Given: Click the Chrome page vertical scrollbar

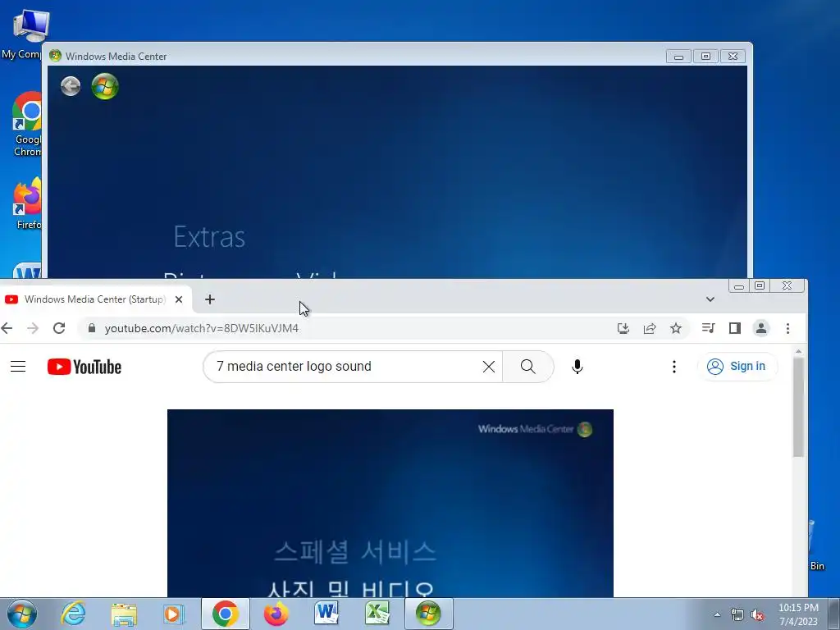Looking at the screenshot, I should pyautogui.click(x=798, y=407).
